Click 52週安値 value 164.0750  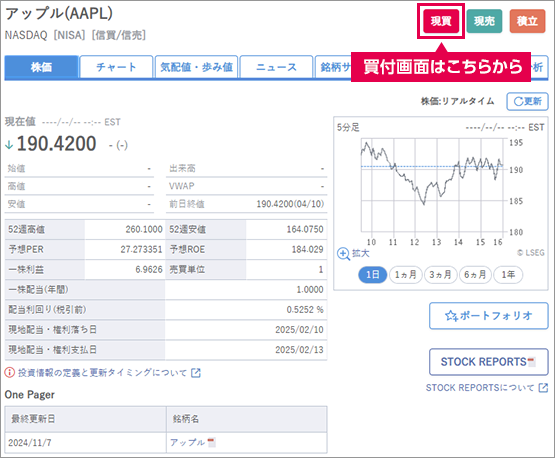pos(305,229)
